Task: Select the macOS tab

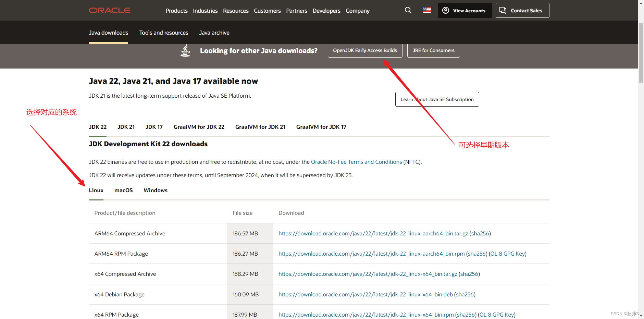Action: coord(124,190)
